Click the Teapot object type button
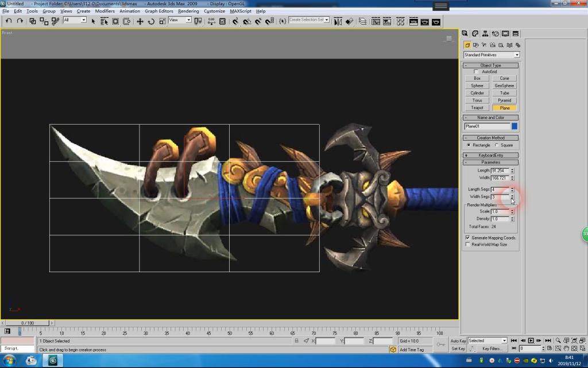Screen dimensions: 588x368 pyautogui.click(x=477, y=108)
